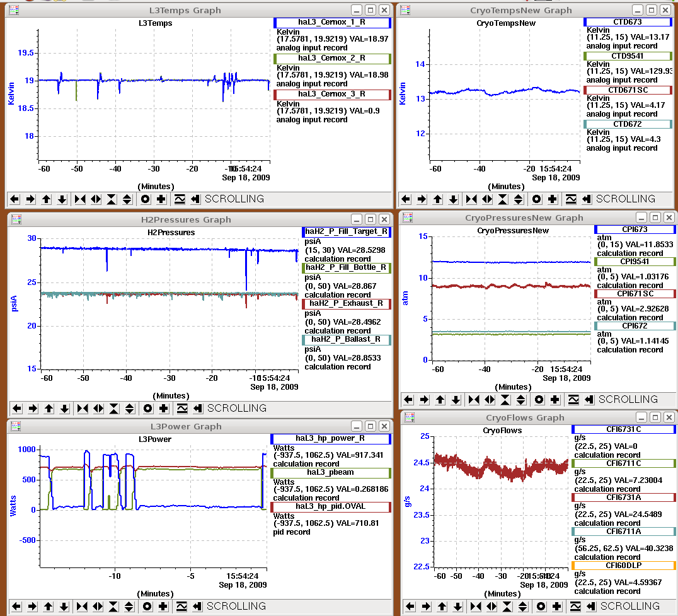Image resolution: width=678 pixels, height=616 pixels.
Task: Click circle icon in CryoTempsNew Graph toolbar
Action: click(x=537, y=199)
